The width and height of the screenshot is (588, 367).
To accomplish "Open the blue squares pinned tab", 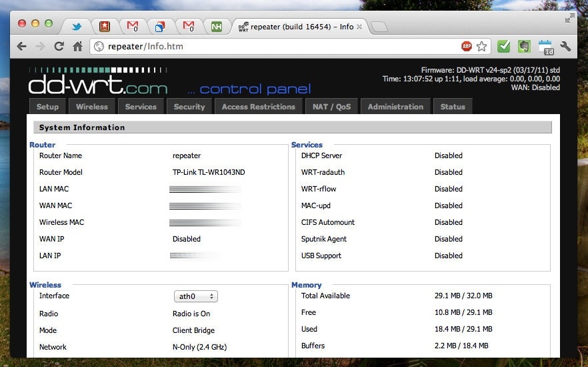I will point(160,27).
